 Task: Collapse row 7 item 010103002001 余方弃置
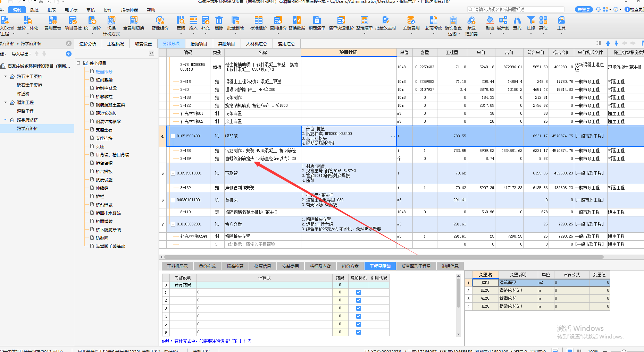(x=173, y=224)
